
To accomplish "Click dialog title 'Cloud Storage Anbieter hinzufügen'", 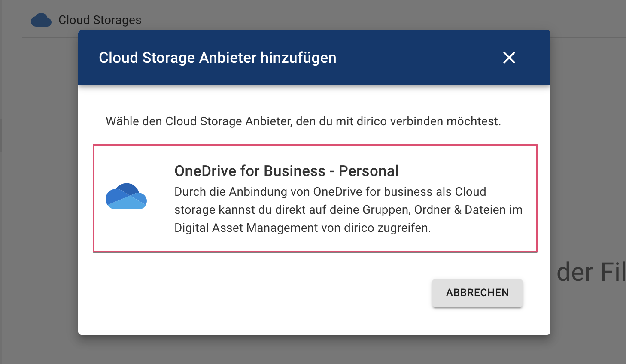I will click(x=217, y=58).
